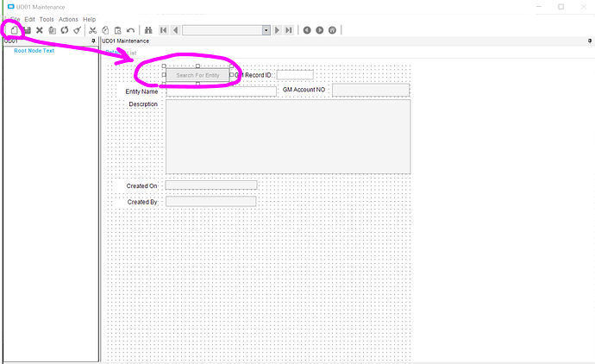The width and height of the screenshot is (595, 364).
Task: Click the Search For Entity button
Action: click(197, 75)
